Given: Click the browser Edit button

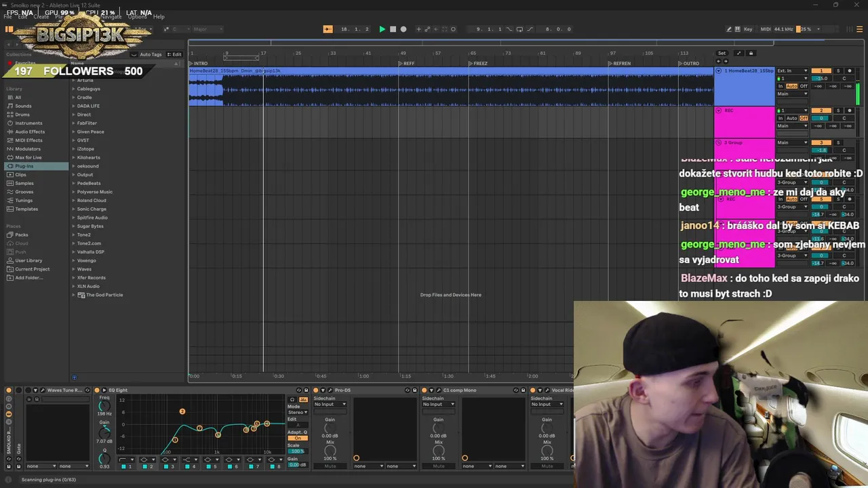Looking at the screenshot, I should (174, 55).
